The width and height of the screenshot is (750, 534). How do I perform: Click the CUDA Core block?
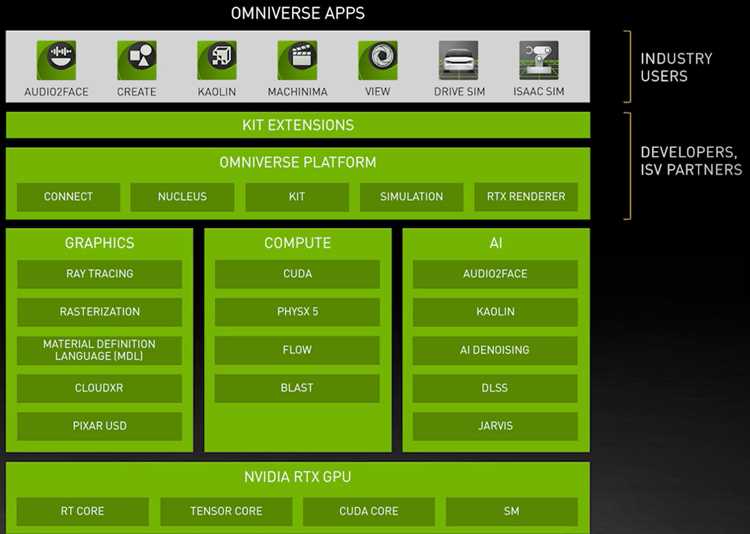tap(369, 512)
